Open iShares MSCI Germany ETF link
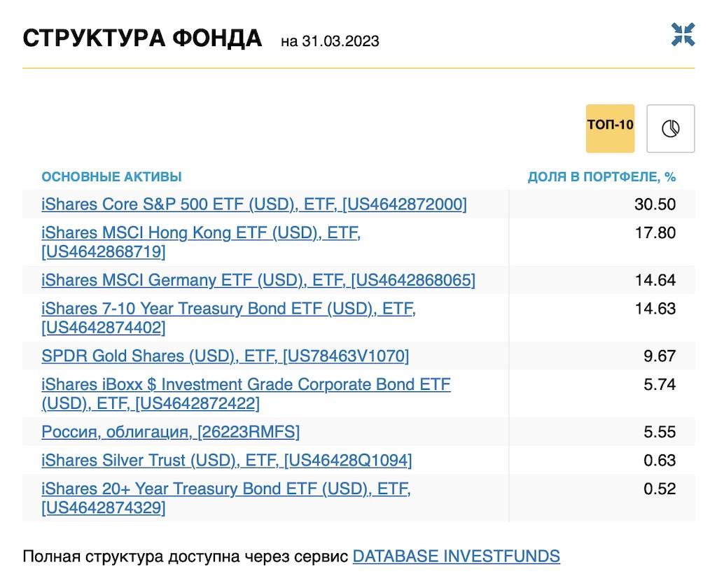Screen dimensions: 717x588 click(258, 281)
